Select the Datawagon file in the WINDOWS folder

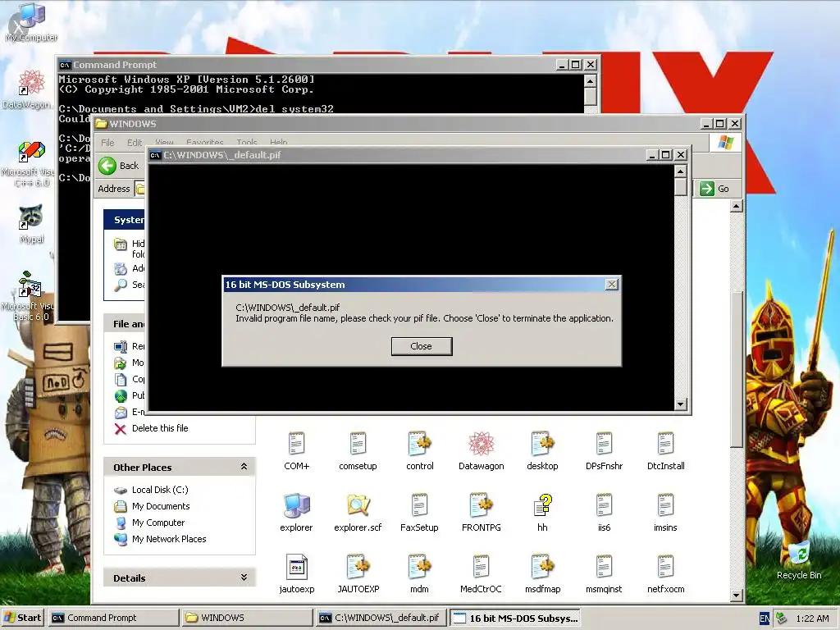(x=481, y=451)
